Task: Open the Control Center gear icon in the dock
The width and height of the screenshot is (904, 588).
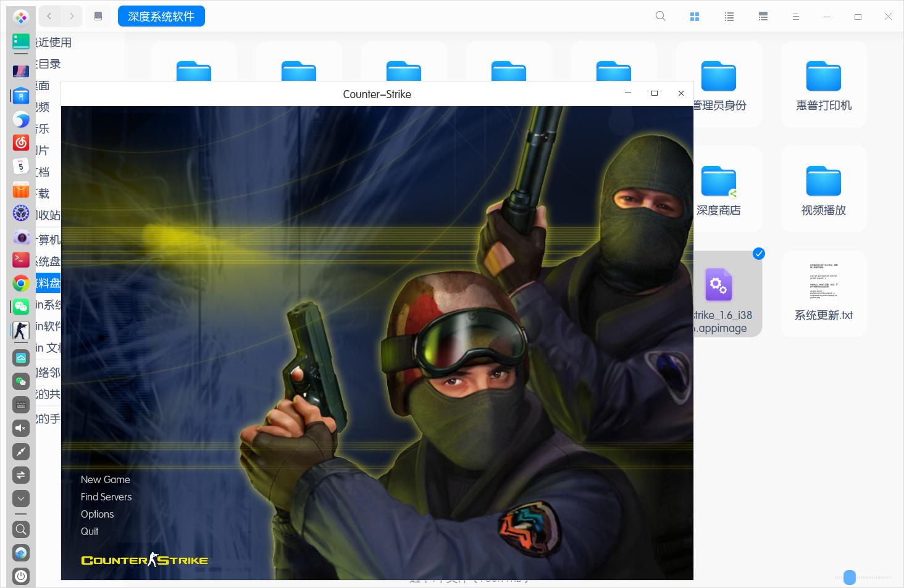Action: click(x=21, y=213)
